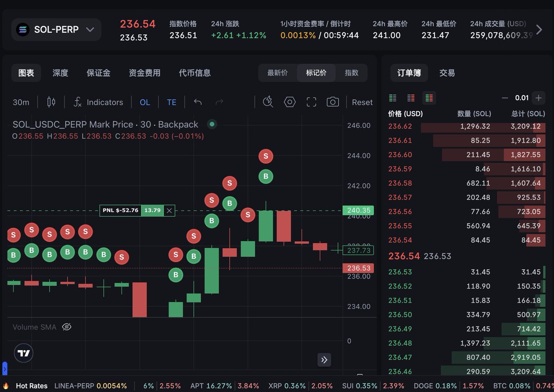Select the candlestick style icon
Viewport: 554px width, 392px height.
click(x=51, y=102)
